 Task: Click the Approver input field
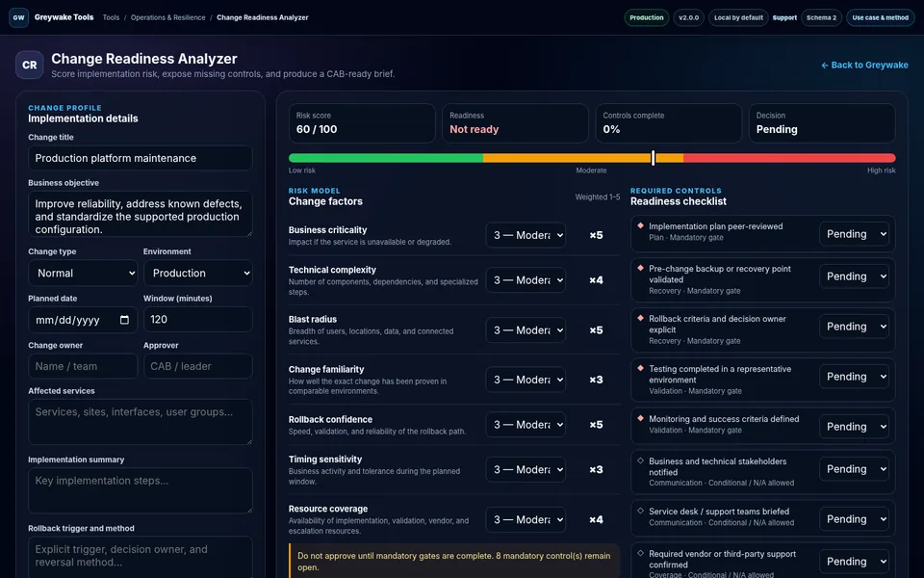pyautogui.click(x=198, y=366)
